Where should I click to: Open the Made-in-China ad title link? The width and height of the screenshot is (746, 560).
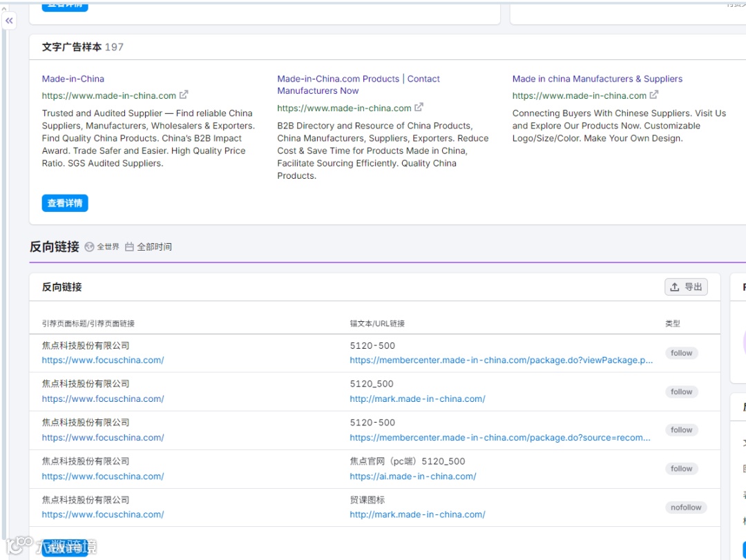[73, 79]
